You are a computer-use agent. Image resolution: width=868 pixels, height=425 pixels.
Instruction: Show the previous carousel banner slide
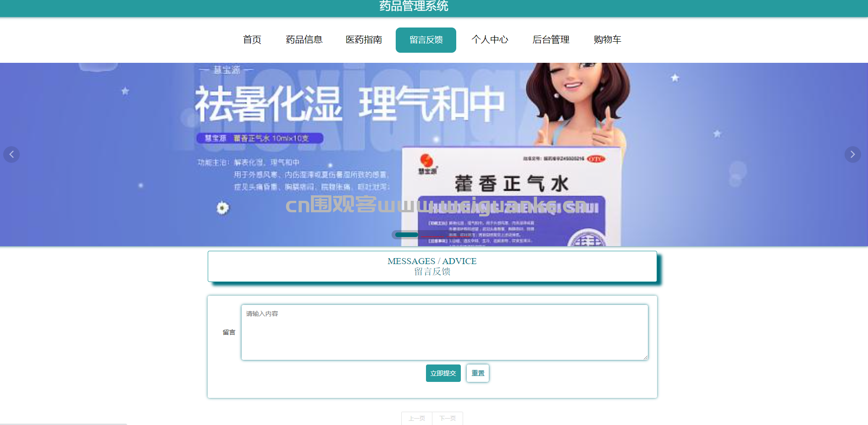click(x=11, y=155)
